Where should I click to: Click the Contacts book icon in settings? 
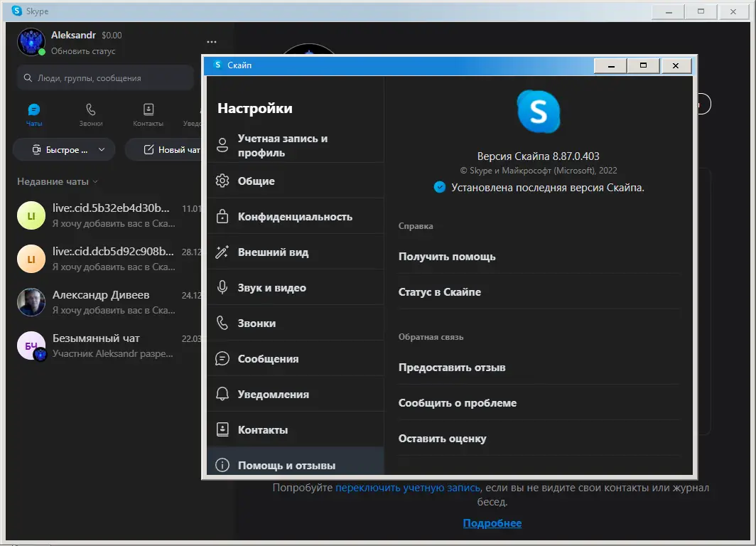point(222,429)
